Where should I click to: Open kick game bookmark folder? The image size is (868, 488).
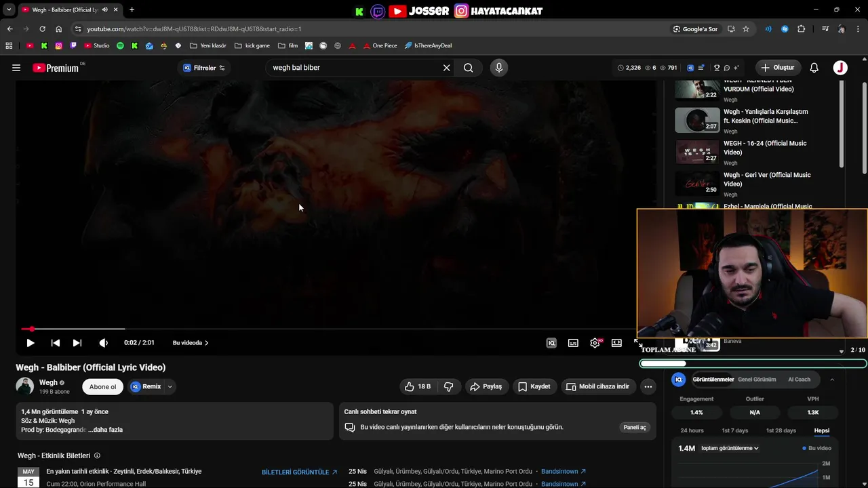(252, 45)
